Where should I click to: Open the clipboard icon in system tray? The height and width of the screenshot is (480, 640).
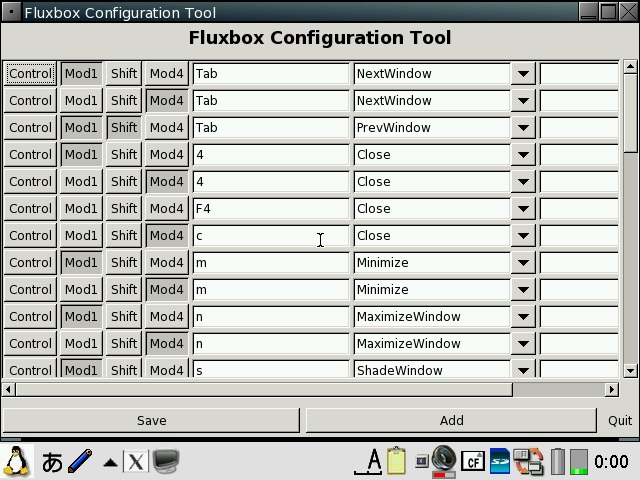[x=396, y=461]
